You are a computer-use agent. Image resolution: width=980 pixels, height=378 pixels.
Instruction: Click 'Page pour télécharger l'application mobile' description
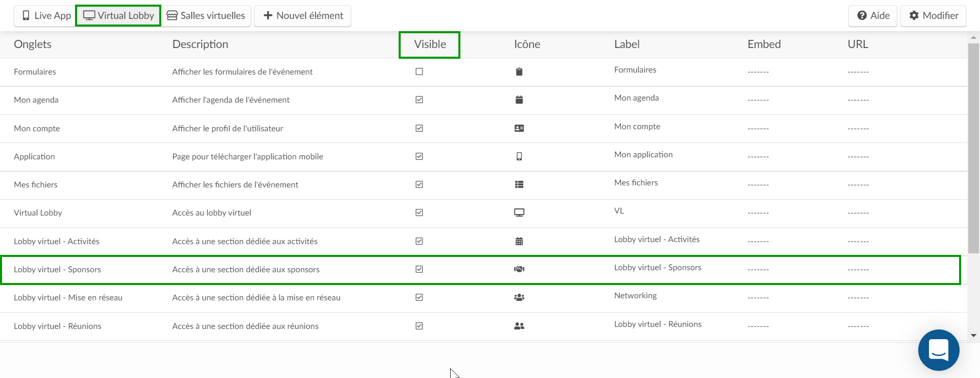248,157
